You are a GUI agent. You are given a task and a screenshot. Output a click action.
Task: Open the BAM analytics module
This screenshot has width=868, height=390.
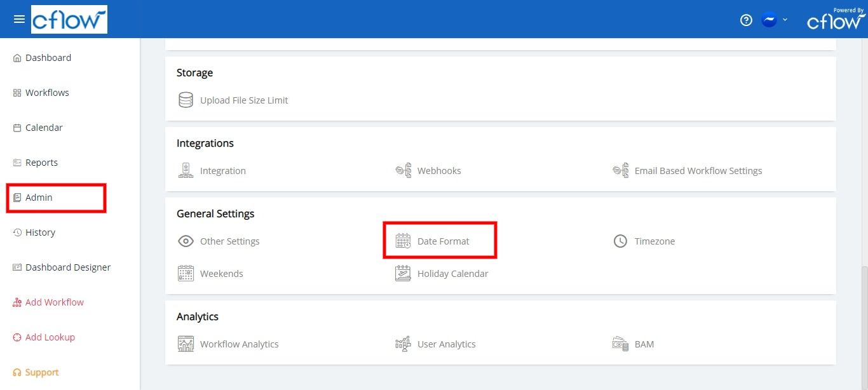tap(644, 344)
